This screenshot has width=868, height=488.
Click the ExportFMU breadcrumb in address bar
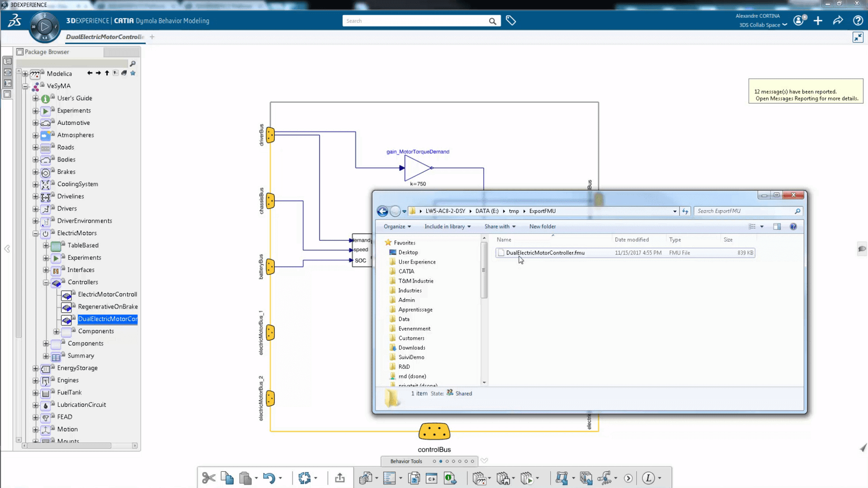click(x=542, y=211)
